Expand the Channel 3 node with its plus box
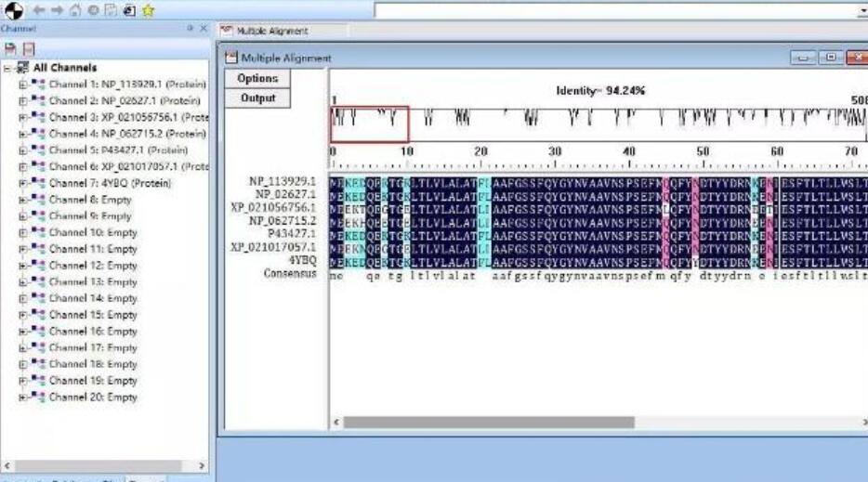Screen dimensions: 868x482 (22, 117)
